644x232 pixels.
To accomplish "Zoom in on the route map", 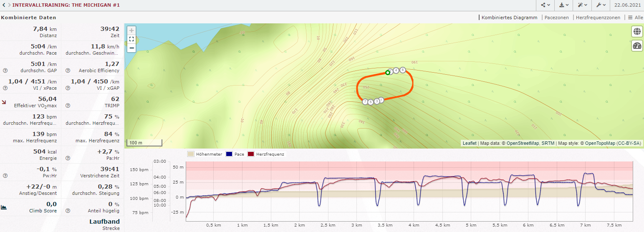I will [131, 30].
